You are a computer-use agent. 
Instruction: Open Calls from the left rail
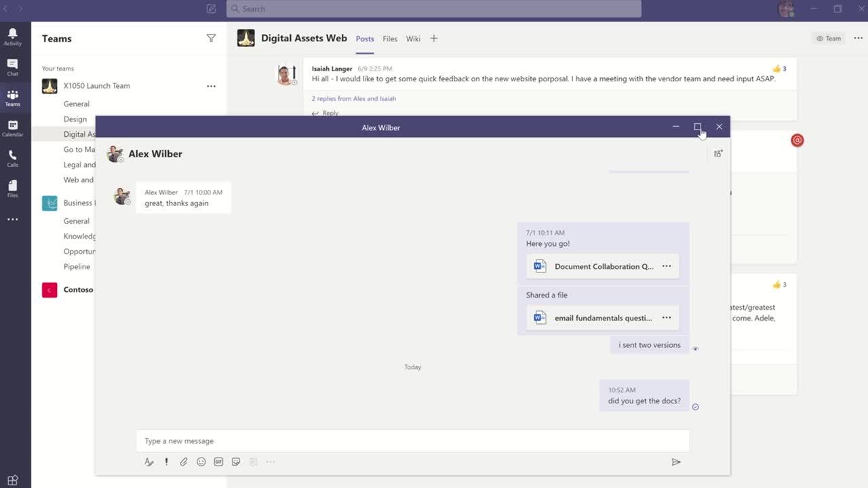12,159
